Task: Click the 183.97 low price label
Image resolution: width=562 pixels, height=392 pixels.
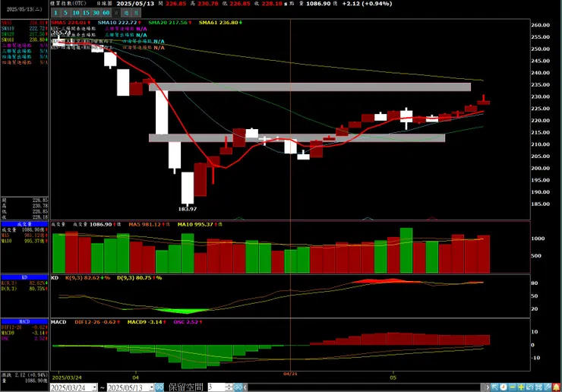Action: click(x=188, y=209)
